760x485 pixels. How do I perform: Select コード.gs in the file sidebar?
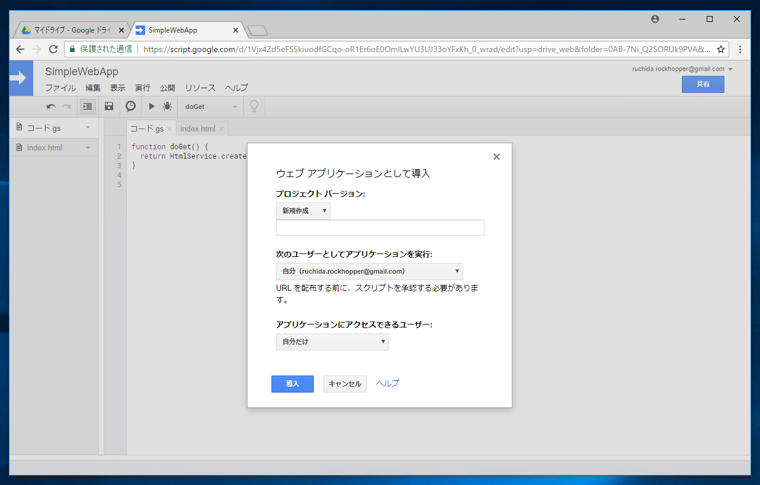pos(54,127)
